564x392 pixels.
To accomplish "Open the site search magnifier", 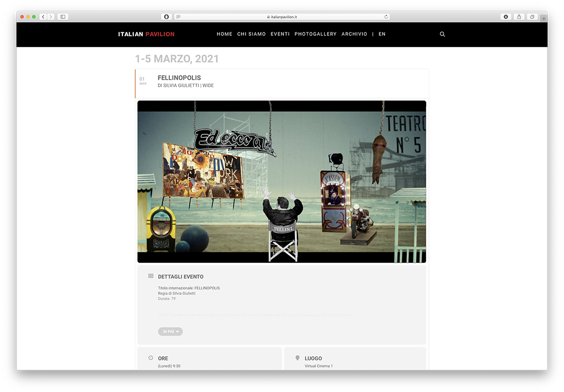I will (442, 34).
